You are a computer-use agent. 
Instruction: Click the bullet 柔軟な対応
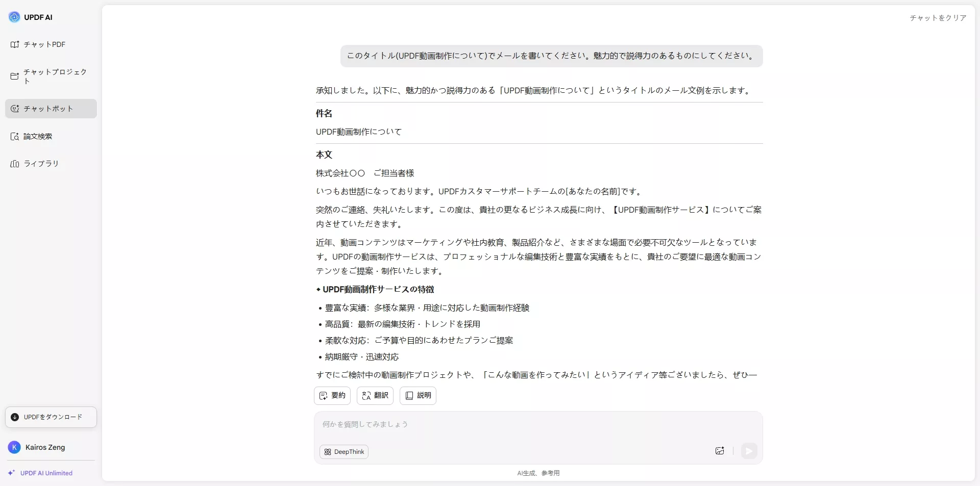click(419, 341)
